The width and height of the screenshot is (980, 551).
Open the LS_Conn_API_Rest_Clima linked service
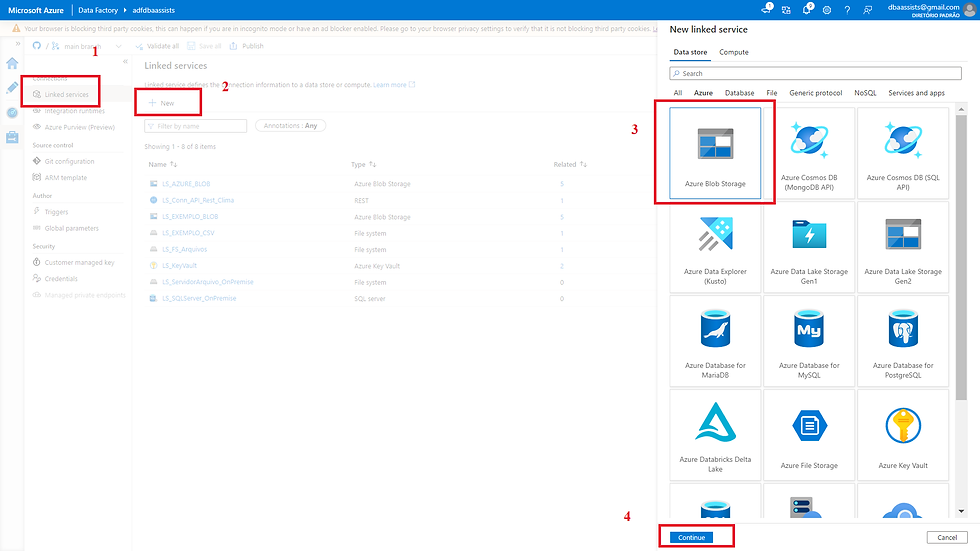coord(198,201)
